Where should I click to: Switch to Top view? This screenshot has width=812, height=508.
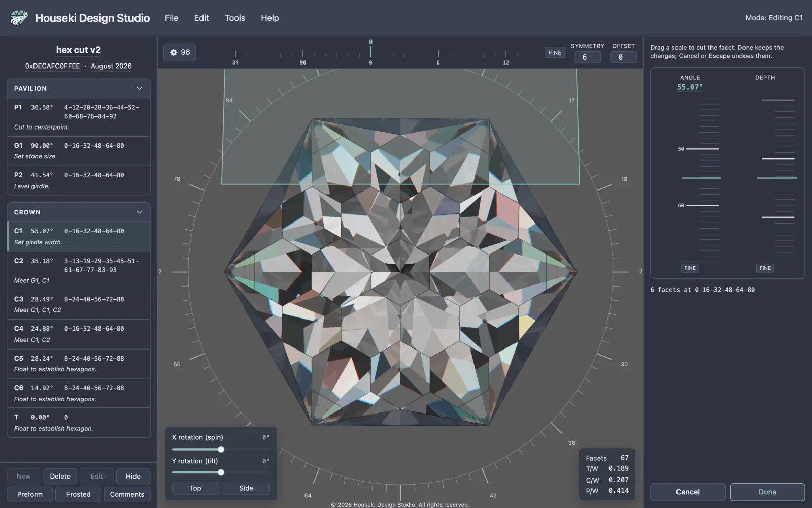(x=195, y=488)
